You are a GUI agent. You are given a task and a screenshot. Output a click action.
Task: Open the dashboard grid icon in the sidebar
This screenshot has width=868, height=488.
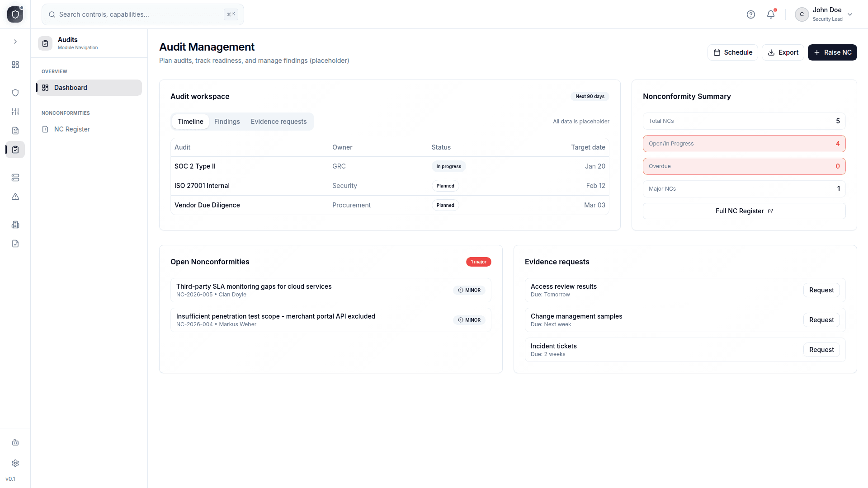pos(15,65)
